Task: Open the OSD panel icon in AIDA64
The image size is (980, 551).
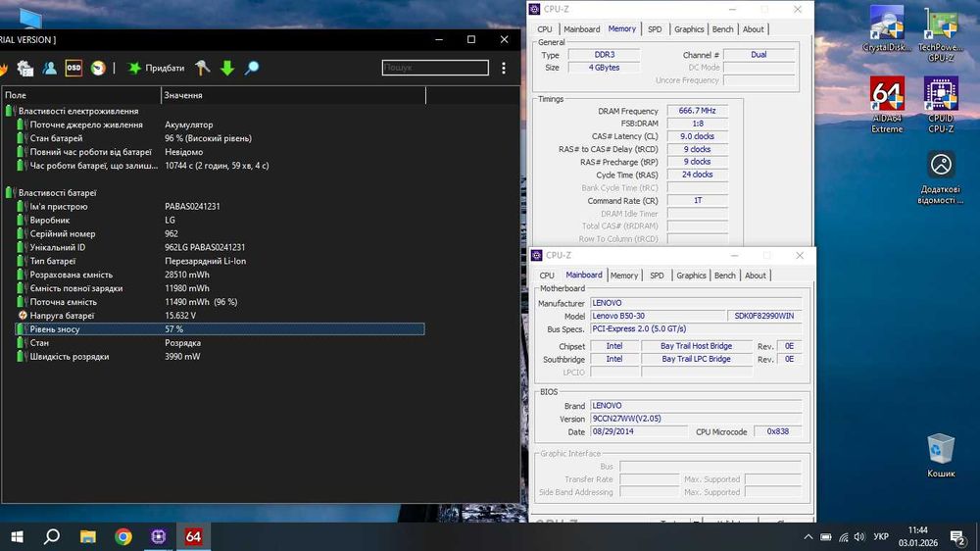Action: [x=73, y=69]
